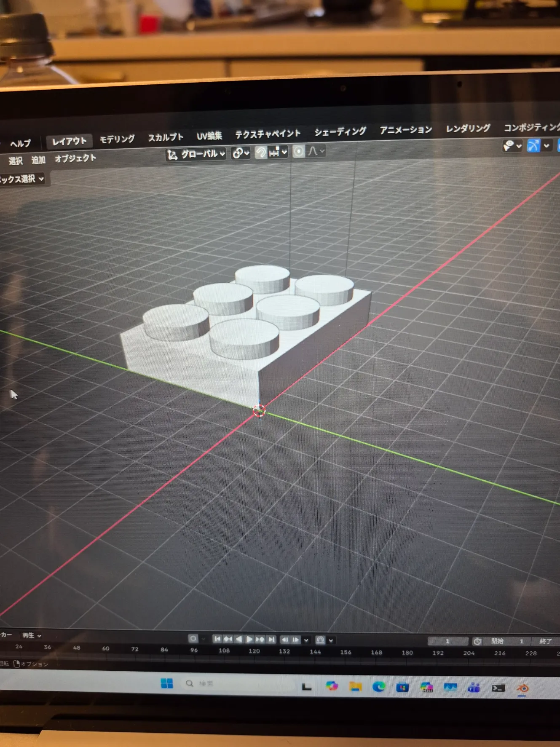Image resolution: width=560 pixels, height=747 pixels.
Task: Switch to the コンポジティング workspace tab
Action: coord(532,127)
